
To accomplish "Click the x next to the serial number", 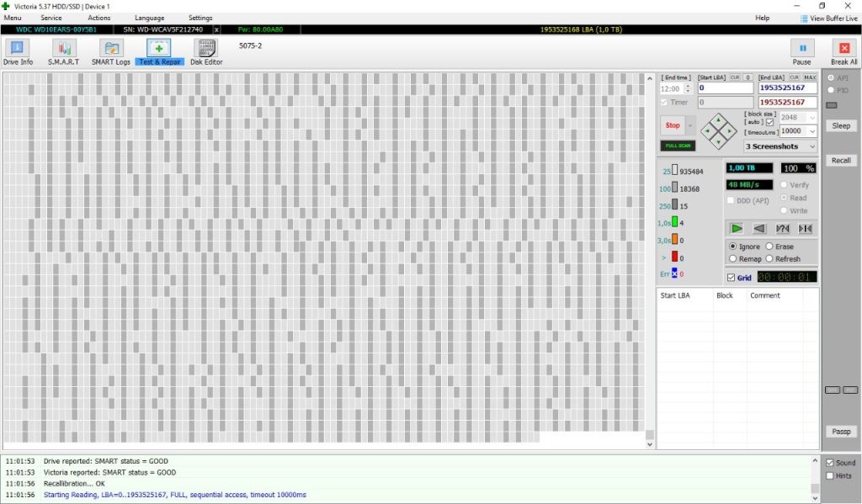I will point(216,29).
